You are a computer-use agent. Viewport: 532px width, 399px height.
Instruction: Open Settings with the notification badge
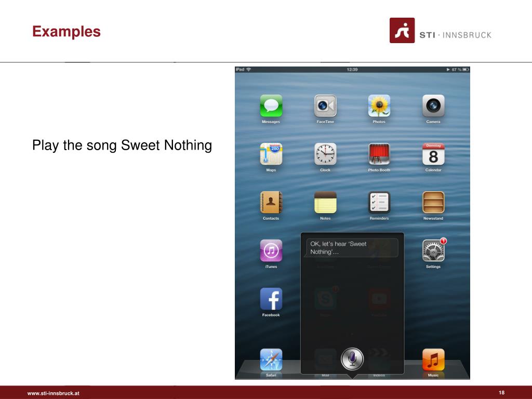(433, 251)
